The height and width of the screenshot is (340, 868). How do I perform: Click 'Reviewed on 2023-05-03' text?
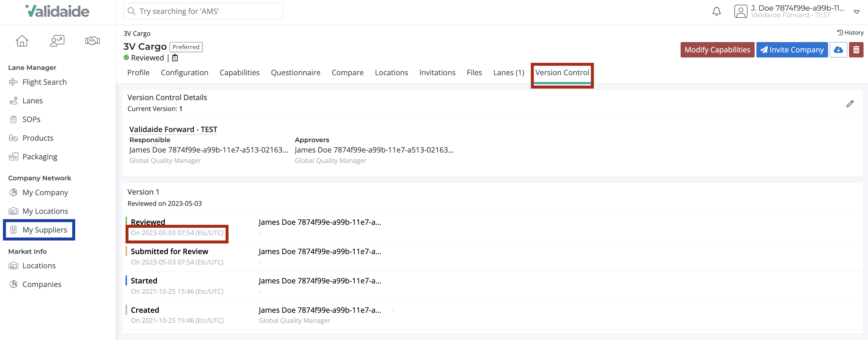(164, 203)
